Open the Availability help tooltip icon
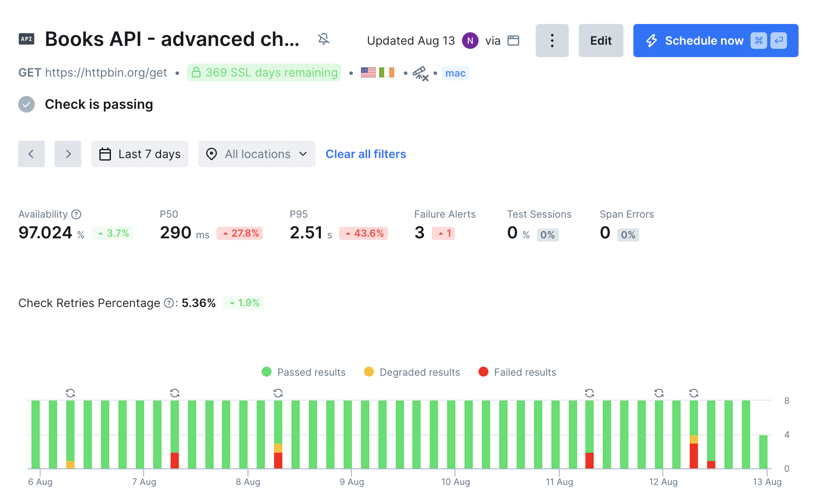 point(76,214)
